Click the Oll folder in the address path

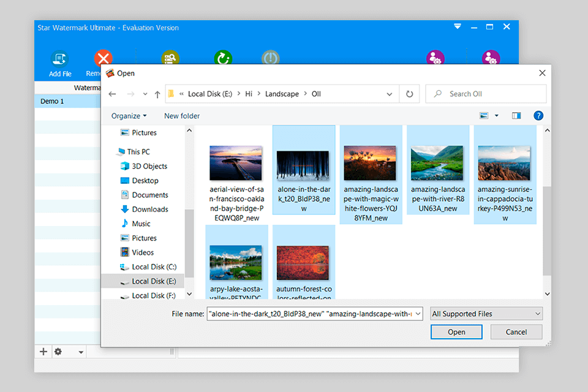click(316, 94)
